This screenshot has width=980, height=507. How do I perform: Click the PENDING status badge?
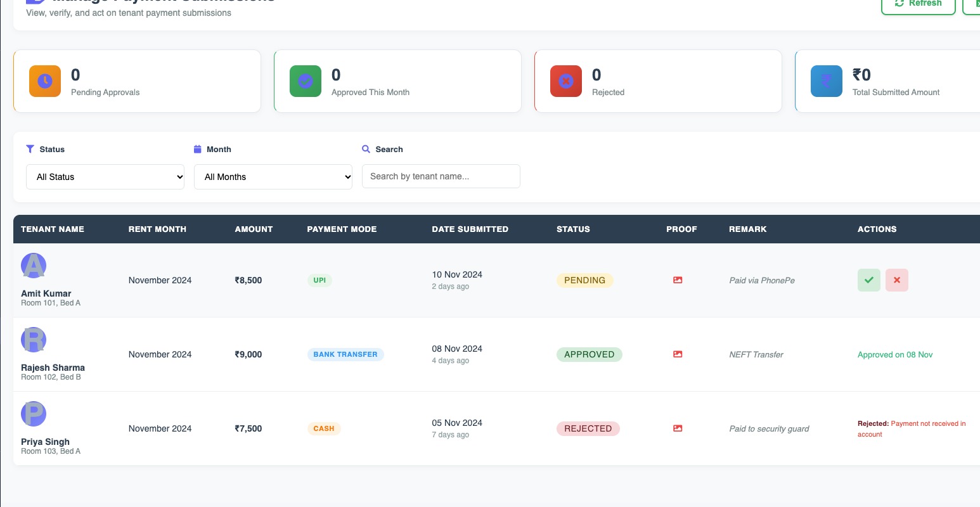584,280
